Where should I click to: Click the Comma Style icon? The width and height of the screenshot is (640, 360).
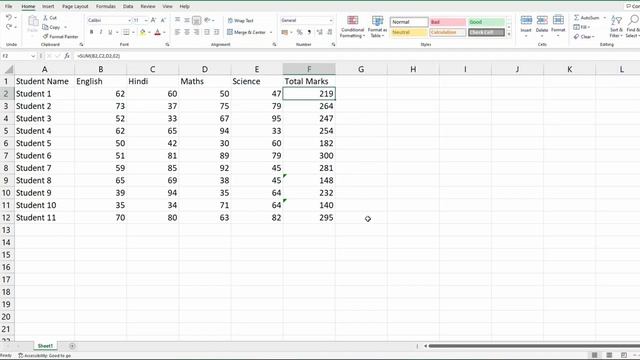pyautogui.click(x=309, y=32)
